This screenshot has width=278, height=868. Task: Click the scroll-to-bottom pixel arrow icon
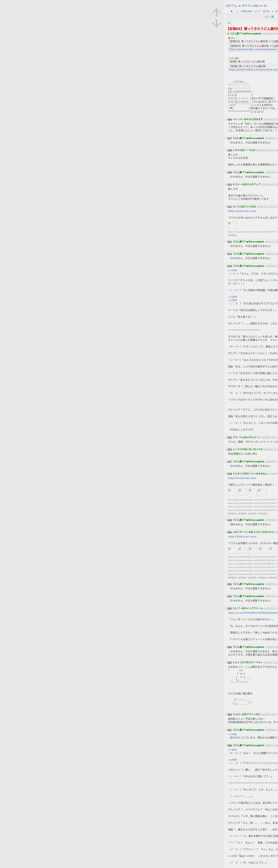pos(216,24)
